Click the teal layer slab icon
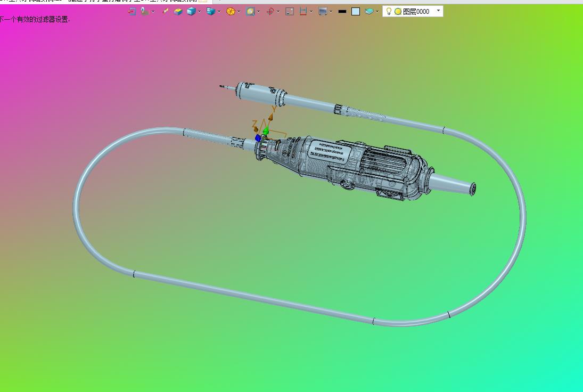Viewport: 583px width, 392px height. [369, 12]
